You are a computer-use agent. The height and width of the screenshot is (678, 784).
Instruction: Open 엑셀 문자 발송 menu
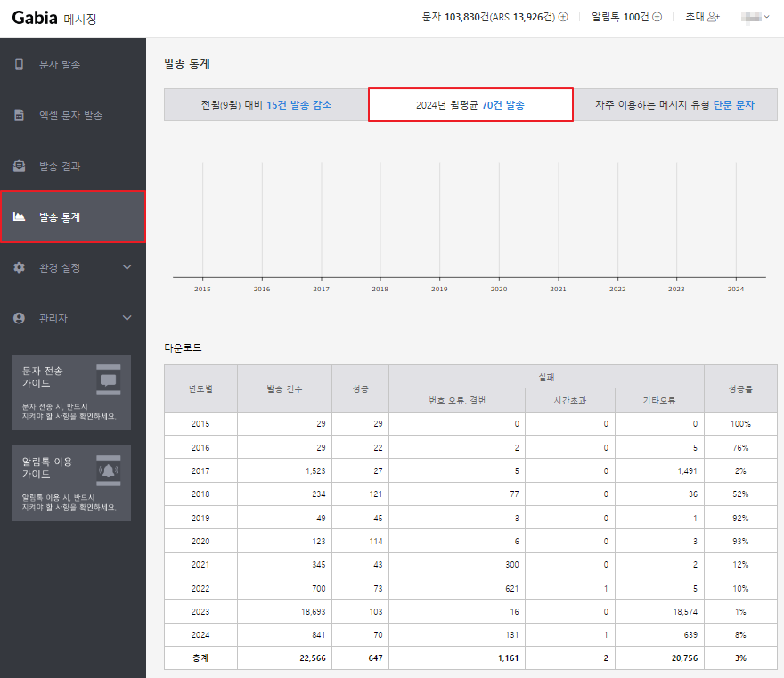click(x=73, y=115)
